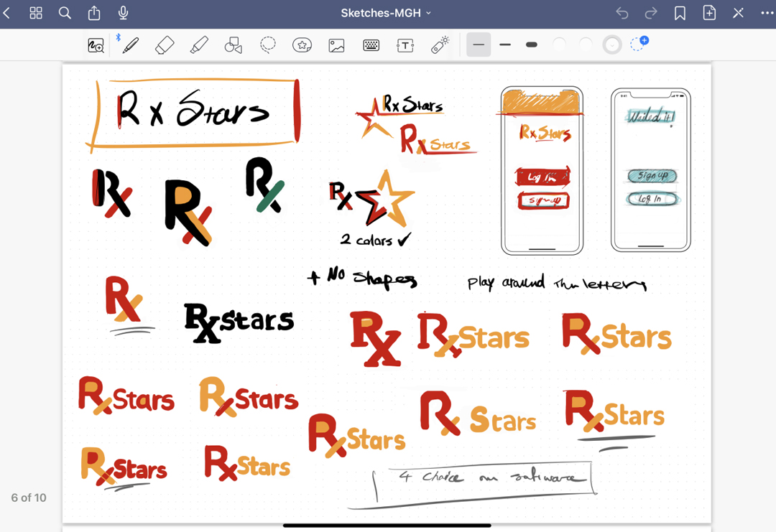Open the share and export menu
Screen dimensions: 776x532
[x=94, y=13]
